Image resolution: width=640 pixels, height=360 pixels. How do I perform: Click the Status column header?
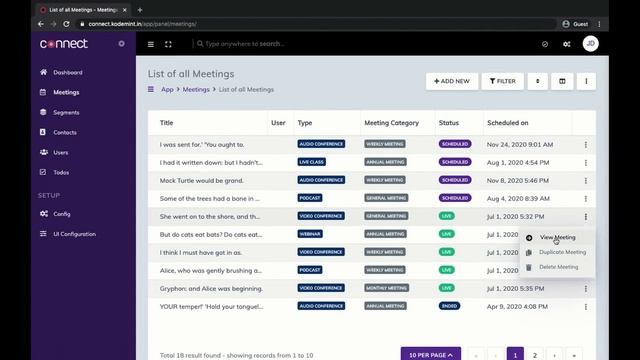(x=449, y=123)
